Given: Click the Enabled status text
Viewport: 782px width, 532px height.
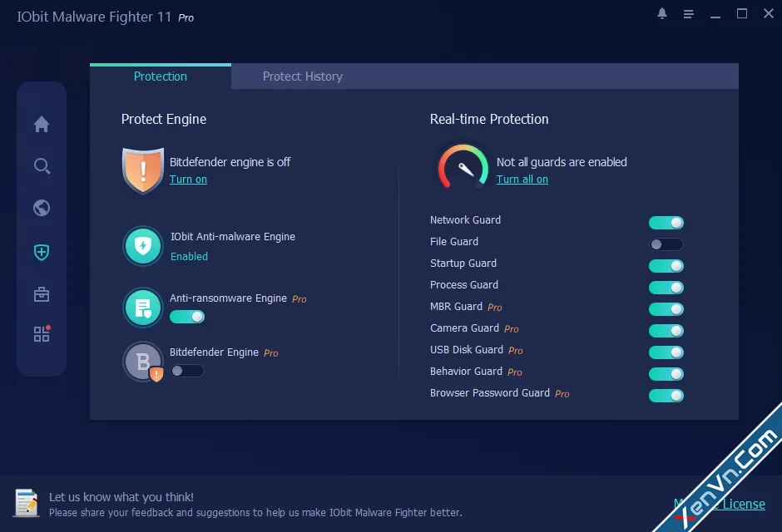Looking at the screenshot, I should point(189,257).
